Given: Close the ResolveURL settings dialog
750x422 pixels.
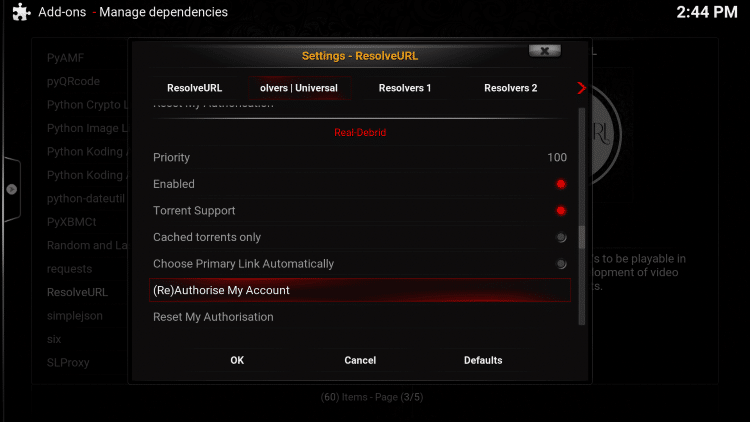Looking at the screenshot, I should (x=543, y=51).
